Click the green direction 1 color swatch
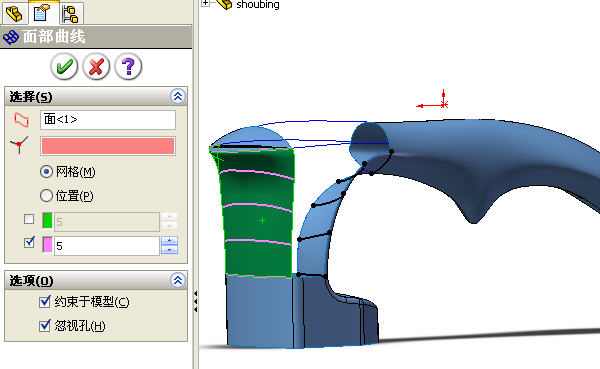Screen dimensions: 600x369 [x=47, y=222]
